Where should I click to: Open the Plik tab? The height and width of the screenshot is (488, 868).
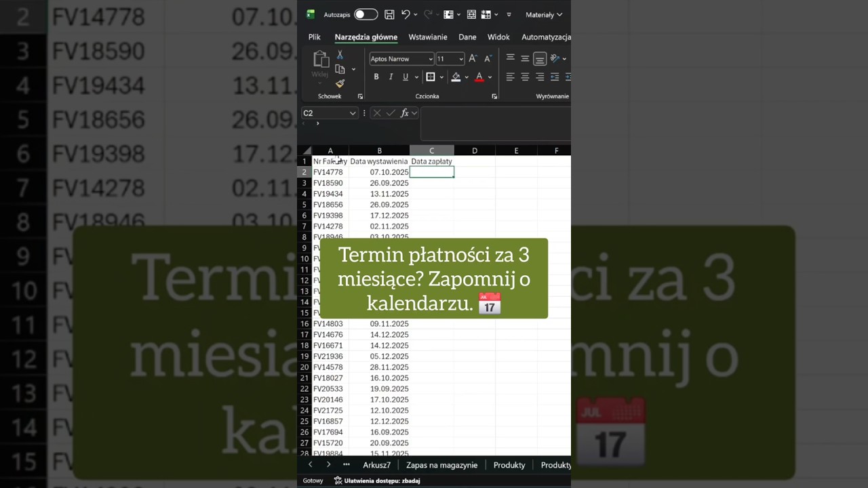(x=314, y=37)
